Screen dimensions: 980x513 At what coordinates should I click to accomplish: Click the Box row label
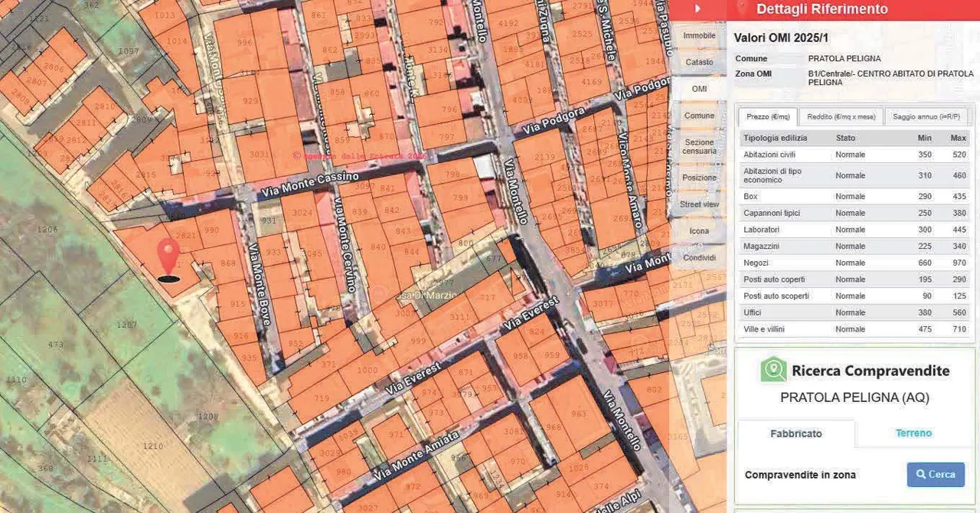(750, 197)
